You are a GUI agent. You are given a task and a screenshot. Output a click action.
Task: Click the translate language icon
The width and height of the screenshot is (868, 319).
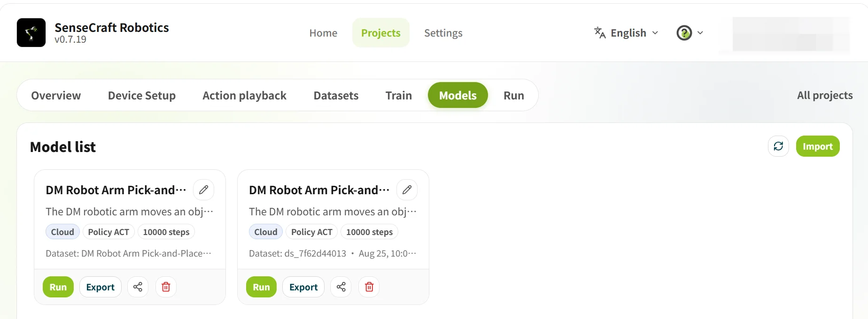(600, 33)
